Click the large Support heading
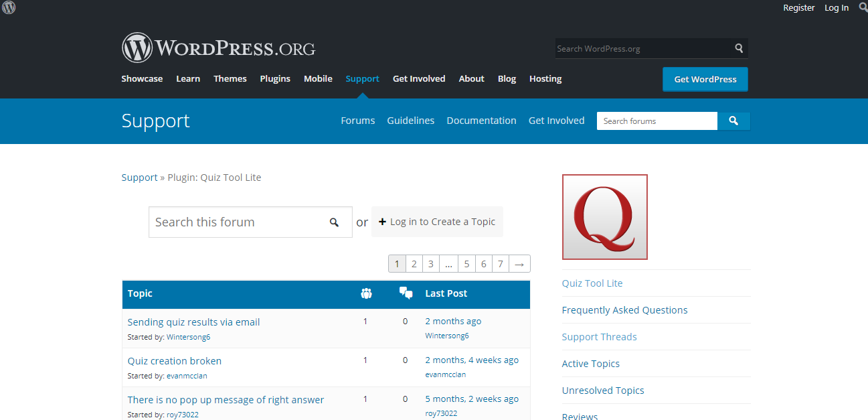 pyautogui.click(x=156, y=121)
